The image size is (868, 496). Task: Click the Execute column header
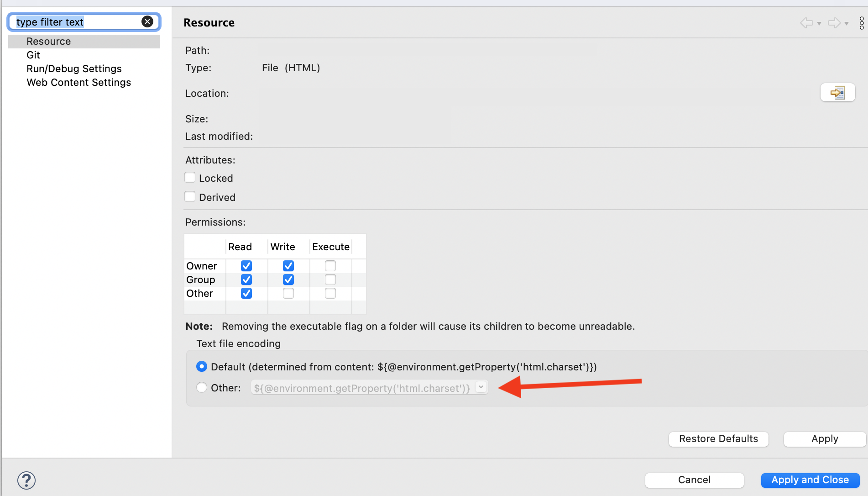(x=331, y=247)
